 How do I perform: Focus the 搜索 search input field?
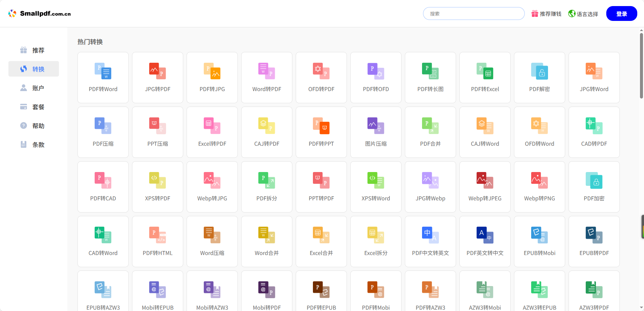(x=474, y=14)
